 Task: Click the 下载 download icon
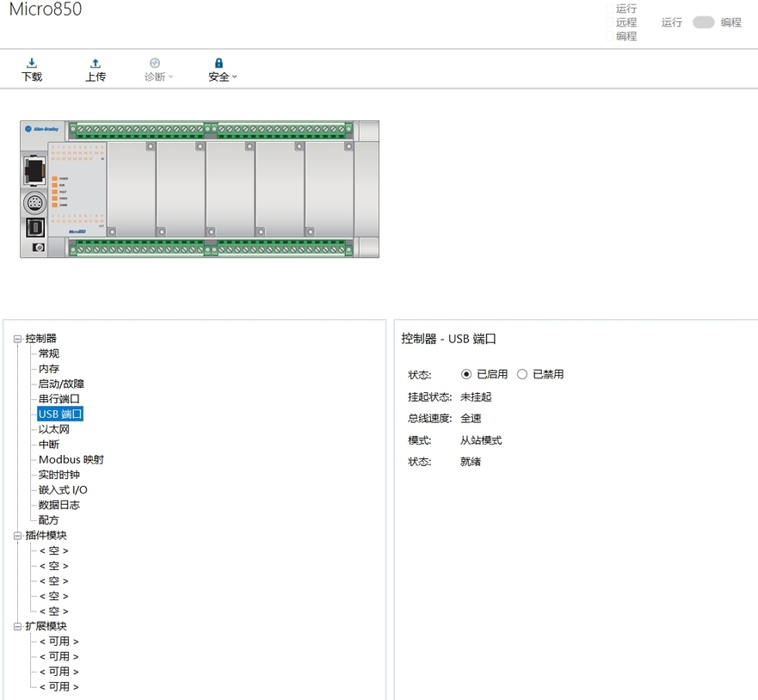point(32,64)
